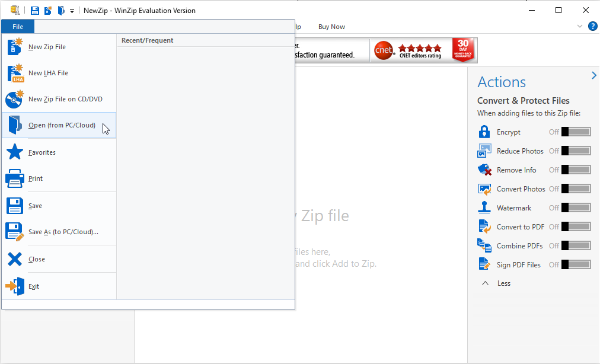
Task: Select the Print menu entry
Action: pyautogui.click(x=59, y=178)
